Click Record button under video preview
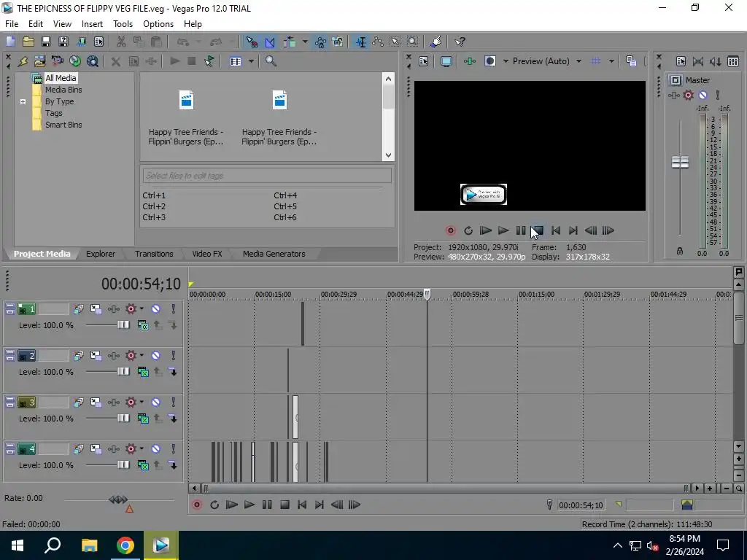 click(450, 230)
